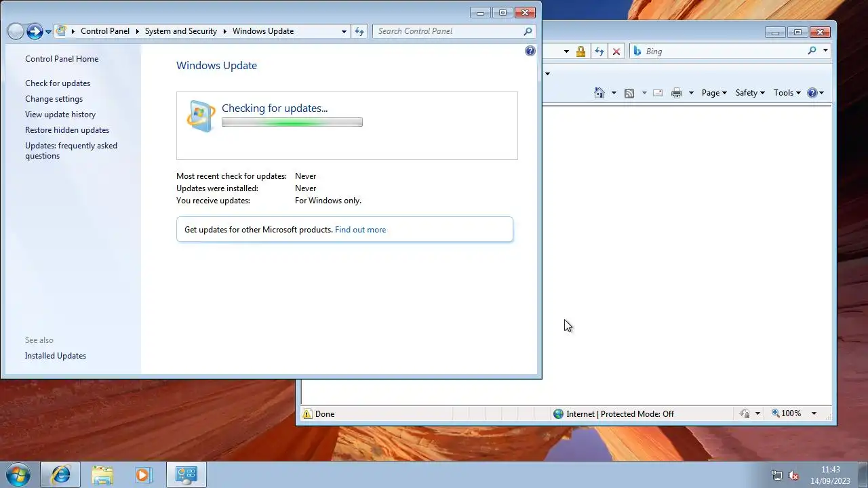Click the disabled back arrow in Control Panel
This screenshot has height=488, width=868.
pyautogui.click(x=16, y=31)
